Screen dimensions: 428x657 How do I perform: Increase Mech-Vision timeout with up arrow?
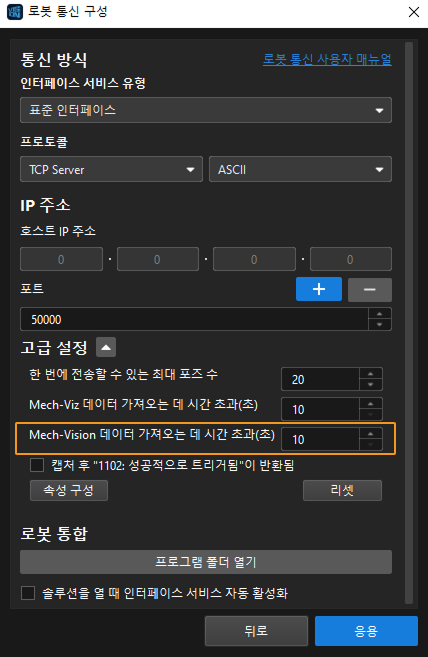click(x=371, y=434)
